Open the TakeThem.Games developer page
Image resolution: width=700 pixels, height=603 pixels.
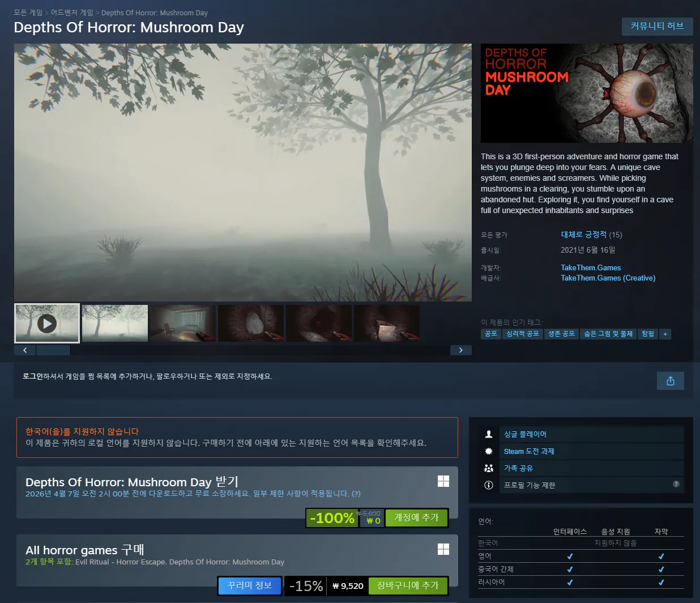(x=591, y=267)
